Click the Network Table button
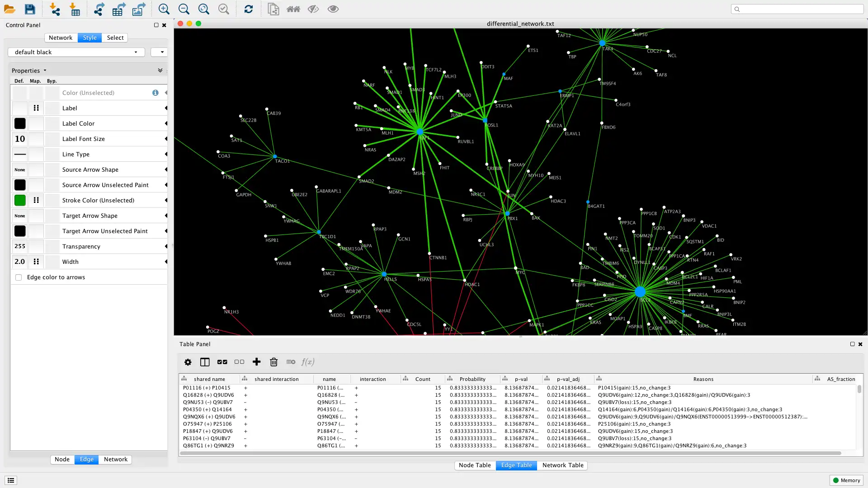868x488 pixels. click(x=563, y=465)
